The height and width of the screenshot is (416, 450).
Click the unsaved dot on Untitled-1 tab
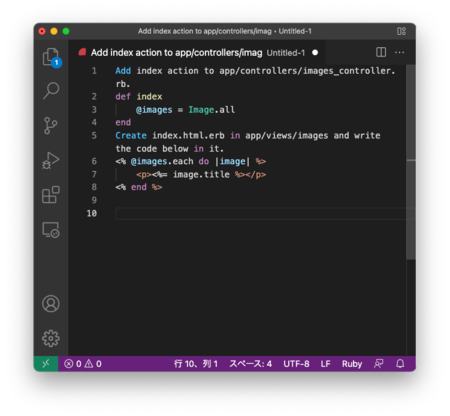315,53
